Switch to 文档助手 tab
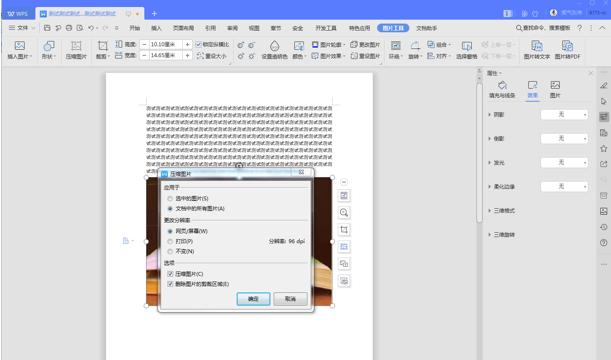This screenshot has width=611, height=360. coord(426,28)
